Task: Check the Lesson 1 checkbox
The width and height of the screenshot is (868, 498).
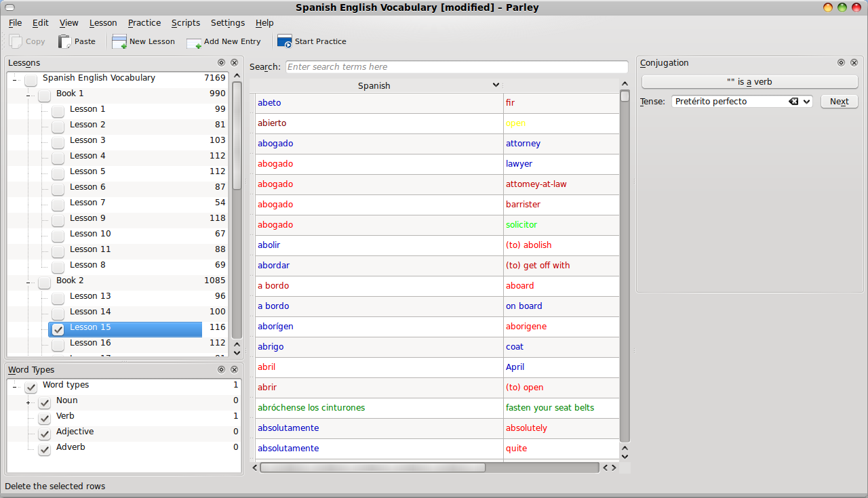Action: tap(58, 111)
